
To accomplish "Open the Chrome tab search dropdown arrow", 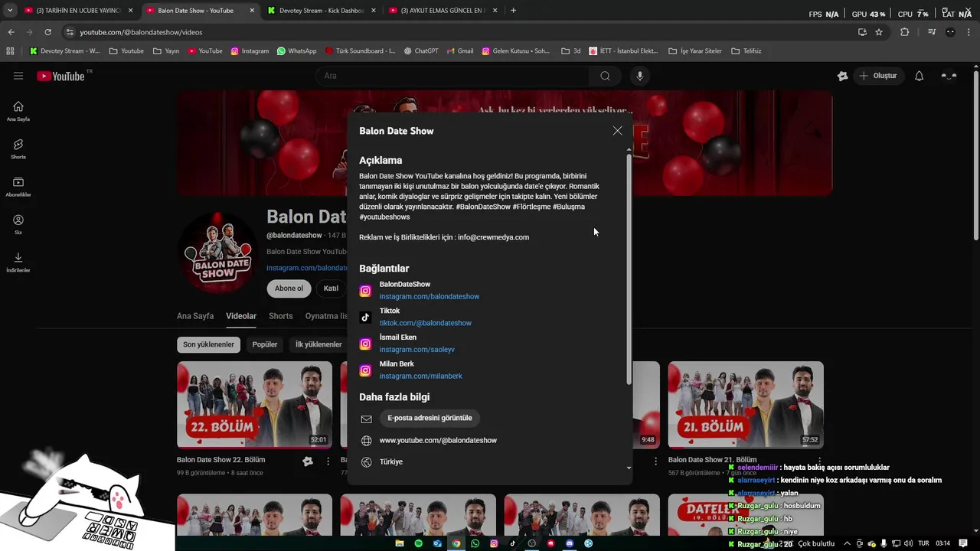I will click(x=10, y=11).
